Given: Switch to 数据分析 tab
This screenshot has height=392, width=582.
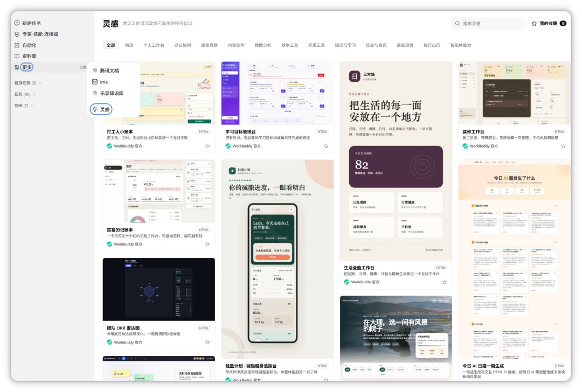Looking at the screenshot, I should pos(263,45).
